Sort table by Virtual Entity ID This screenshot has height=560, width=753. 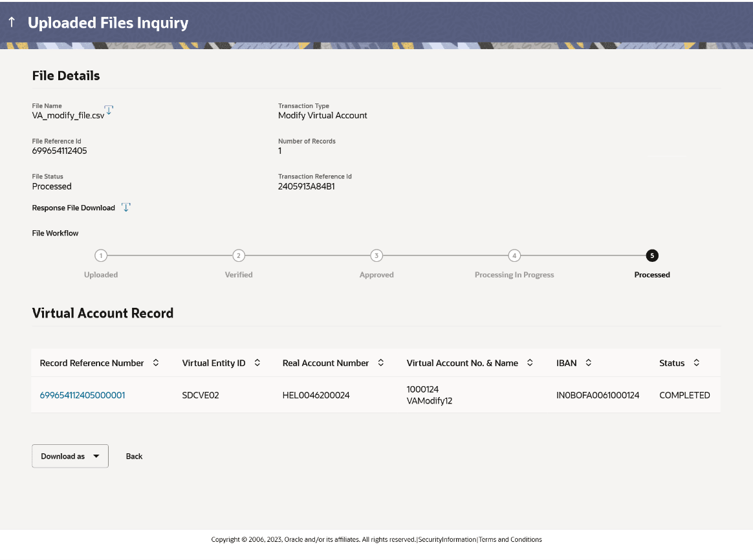(257, 363)
